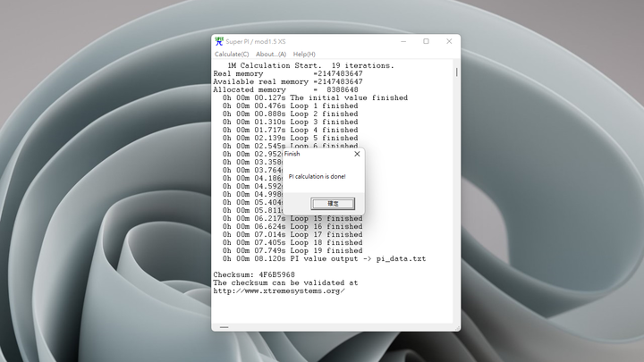Click the Available real memory line
This screenshot has height=362, width=644.
point(288,81)
